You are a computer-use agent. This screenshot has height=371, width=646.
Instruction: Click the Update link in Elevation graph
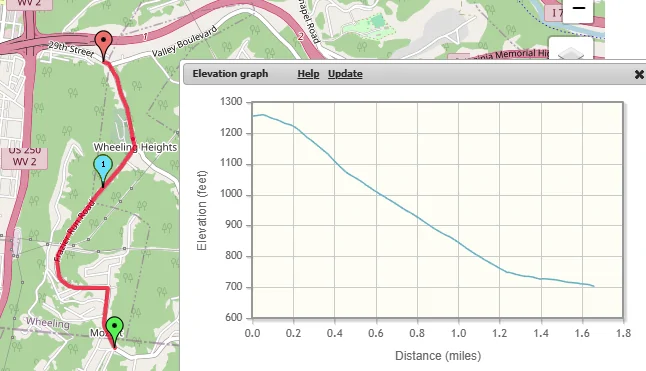tap(345, 74)
